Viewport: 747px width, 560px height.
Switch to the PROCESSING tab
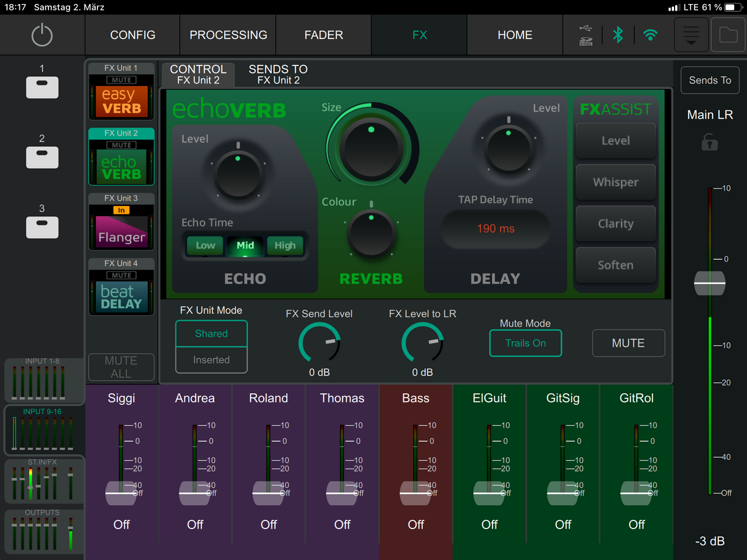pos(228,35)
